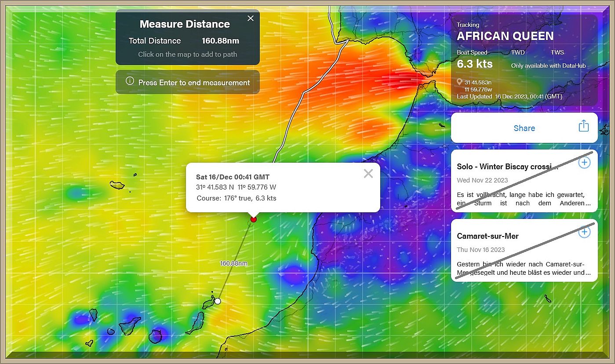The height and width of the screenshot is (364, 615).
Task: Click the Last Updated timestamp
Action: (x=509, y=96)
